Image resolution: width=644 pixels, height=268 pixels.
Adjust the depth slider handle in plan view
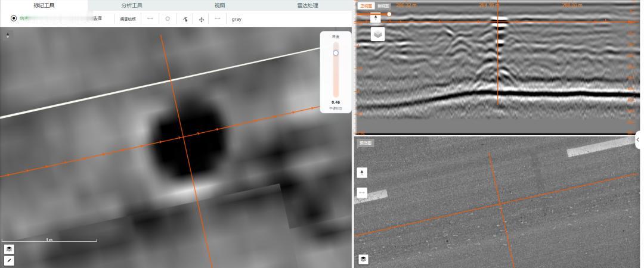(x=336, y=53)
